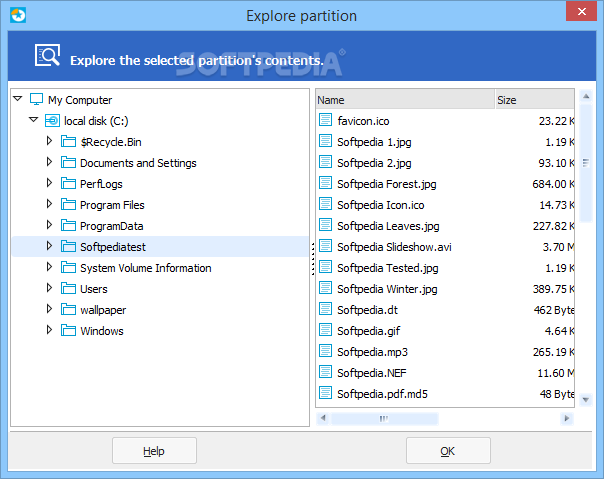Expand the Windows folder arrow
Image resolution: width=604 pixels, height=479 pixels.
[49, 330]
